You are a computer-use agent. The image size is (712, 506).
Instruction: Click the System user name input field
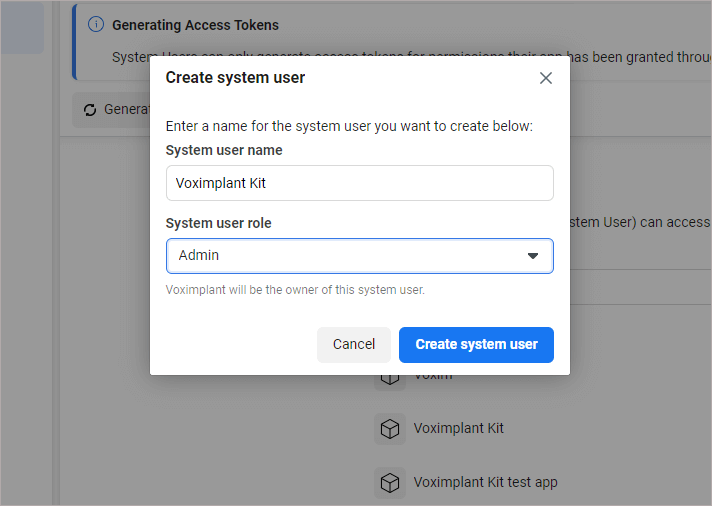[x=360, y=183]
